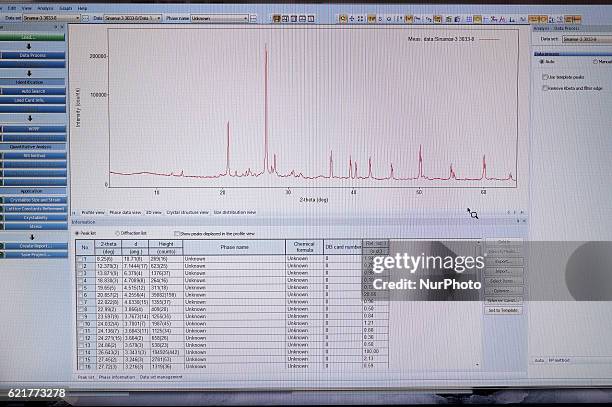Select the Diffraction list radio button
This screenshot has height=407, width=612.
click(x=117, y=233)
